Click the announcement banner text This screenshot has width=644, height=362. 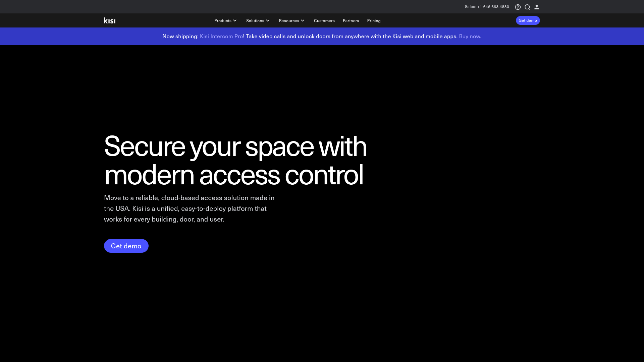[x=322, y=36]
